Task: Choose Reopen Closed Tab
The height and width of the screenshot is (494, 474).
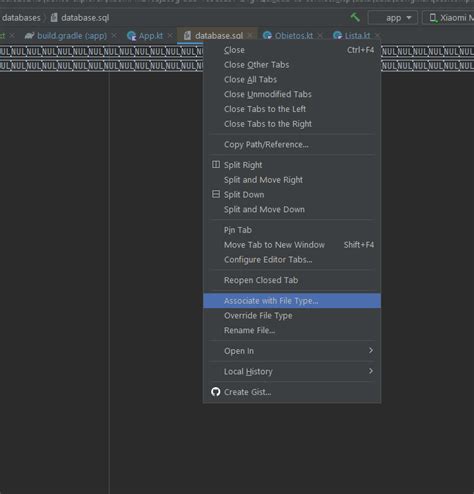Action: pyautogui.click(x=292, y=280)
